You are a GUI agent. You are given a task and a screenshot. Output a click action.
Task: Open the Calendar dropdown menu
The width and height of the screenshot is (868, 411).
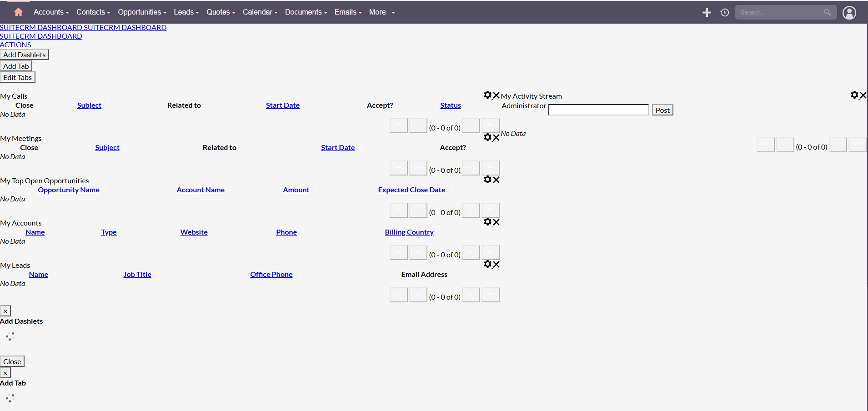pyautogui.click(x=260, y=12)
